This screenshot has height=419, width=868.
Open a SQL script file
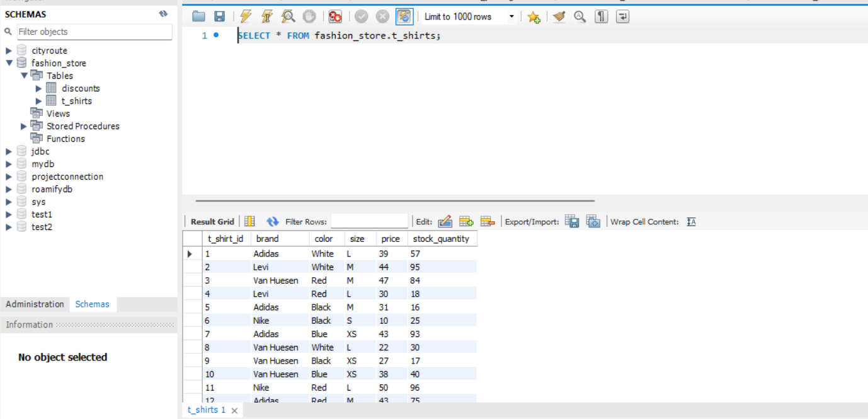[199, 17]
